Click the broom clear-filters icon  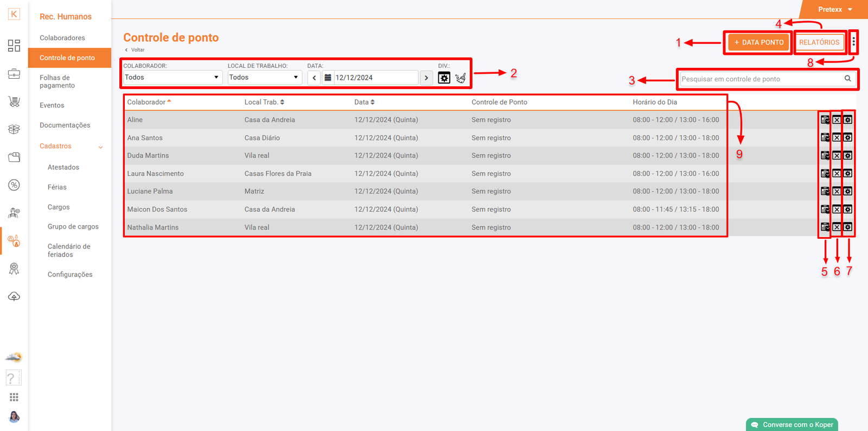coord(461,78)
